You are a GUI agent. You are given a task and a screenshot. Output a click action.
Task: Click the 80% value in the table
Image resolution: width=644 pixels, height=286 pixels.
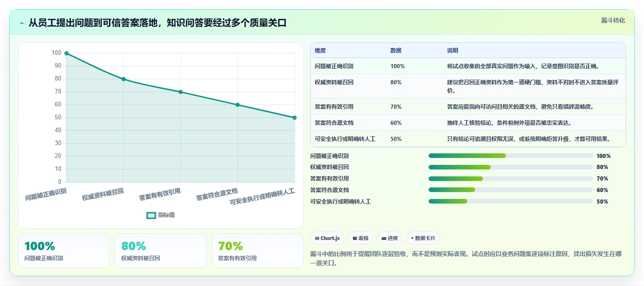coord(396,82)
